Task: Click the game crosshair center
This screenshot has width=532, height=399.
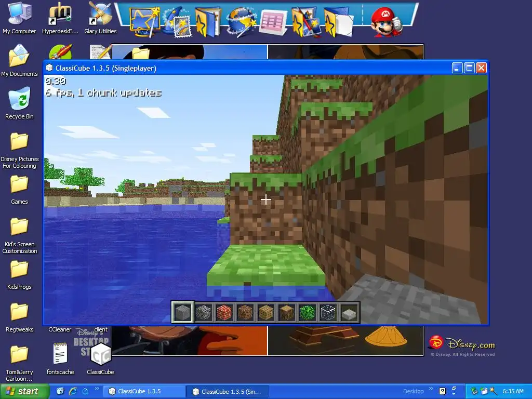Action: 265,199
